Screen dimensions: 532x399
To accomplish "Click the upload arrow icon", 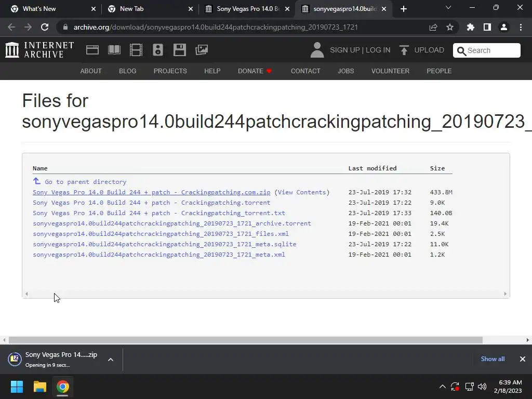I will click(404, 50).
